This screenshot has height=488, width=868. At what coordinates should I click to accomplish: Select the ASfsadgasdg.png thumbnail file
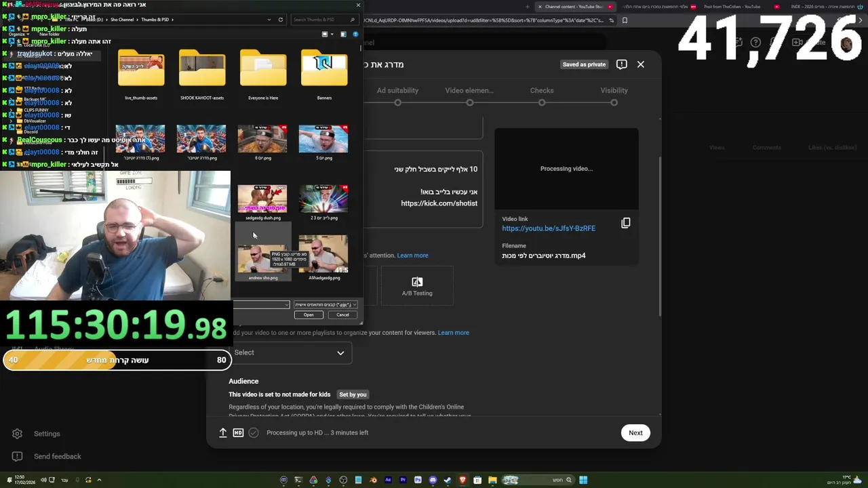point(324,258)
